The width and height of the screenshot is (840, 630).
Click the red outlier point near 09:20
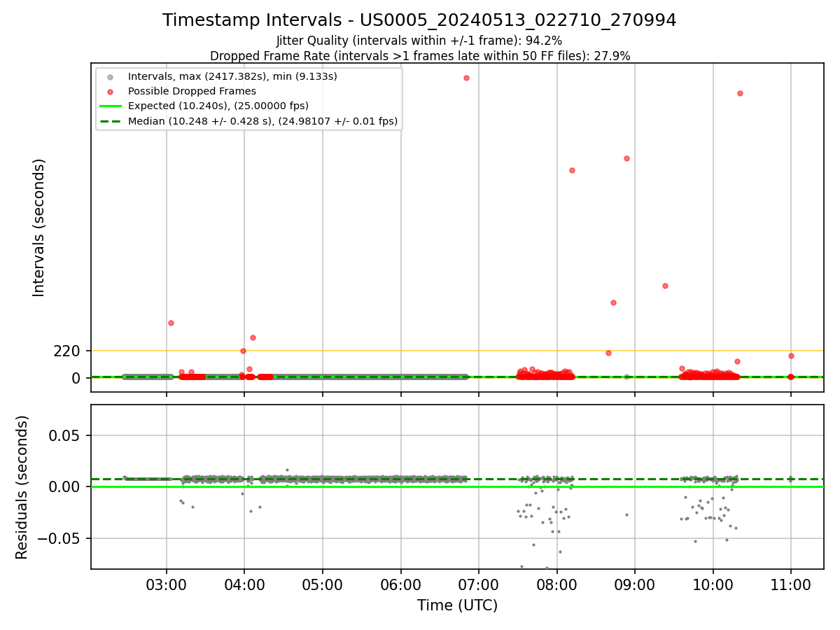[x=665, y=286]
